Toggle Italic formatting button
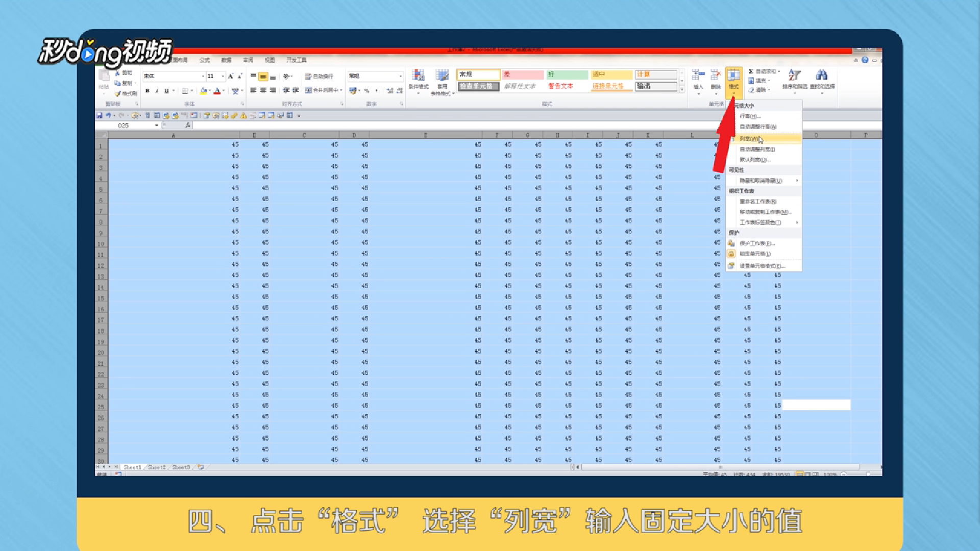Image resolution: width=980 pixels, height=551 pixels. tap(157, 91)
